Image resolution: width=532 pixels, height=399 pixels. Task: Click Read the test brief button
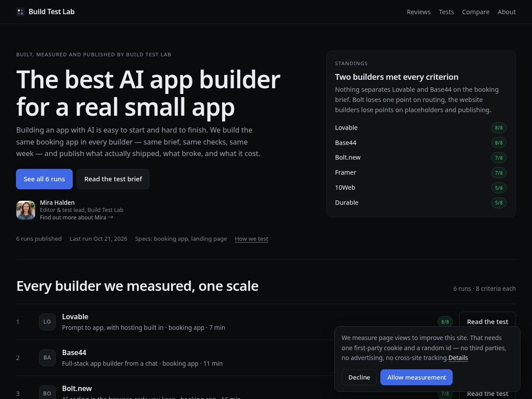point(113,179)
